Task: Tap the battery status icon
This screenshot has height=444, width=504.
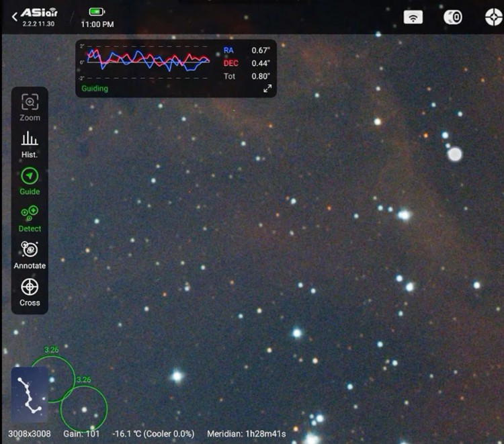Action: pyautogui.click(x=97, y=12)
